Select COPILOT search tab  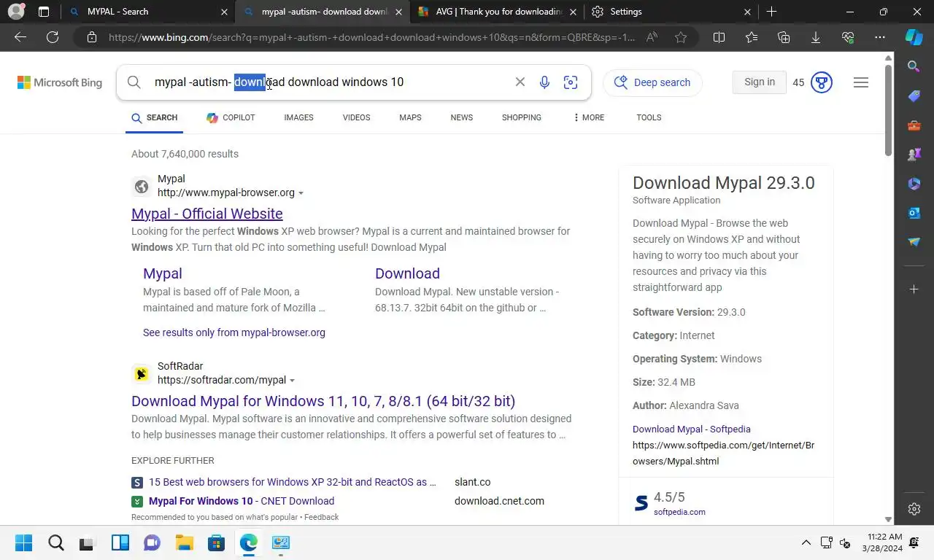[231, 117]
